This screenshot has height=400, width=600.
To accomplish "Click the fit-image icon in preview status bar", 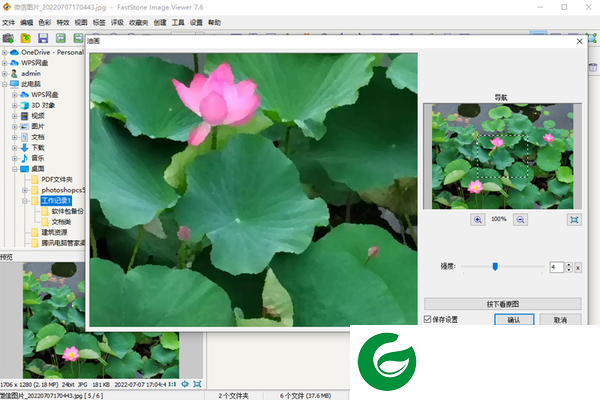I will (197, 384).
